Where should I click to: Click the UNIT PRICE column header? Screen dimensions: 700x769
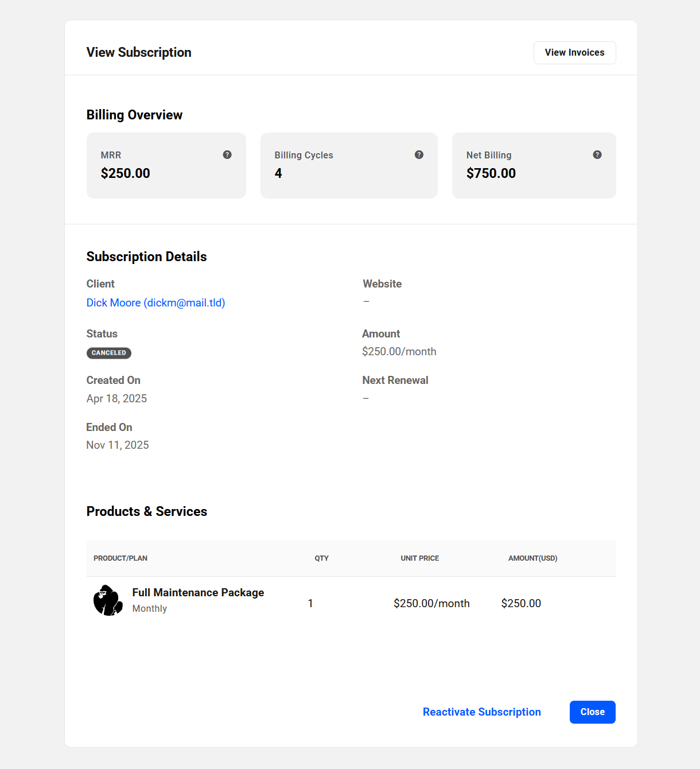coord(420,558)
